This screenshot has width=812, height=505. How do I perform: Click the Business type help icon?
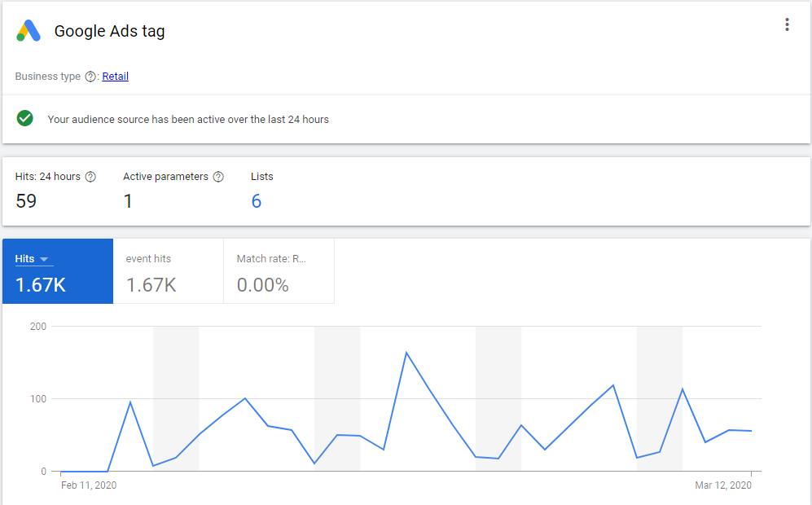90,77
